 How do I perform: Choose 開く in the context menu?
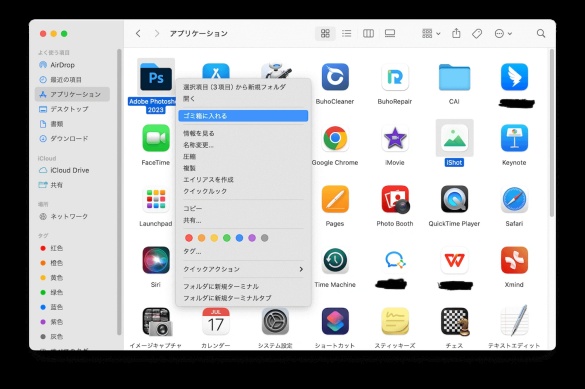243,98
